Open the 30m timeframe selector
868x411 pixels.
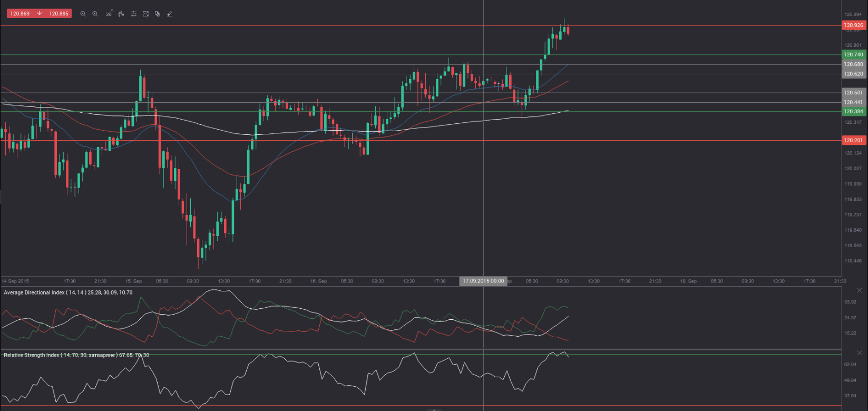(109, 14)
